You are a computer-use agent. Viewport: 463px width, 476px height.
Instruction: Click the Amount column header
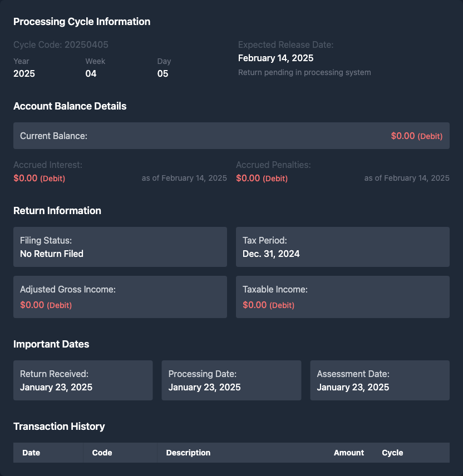(x=348, y=453)
